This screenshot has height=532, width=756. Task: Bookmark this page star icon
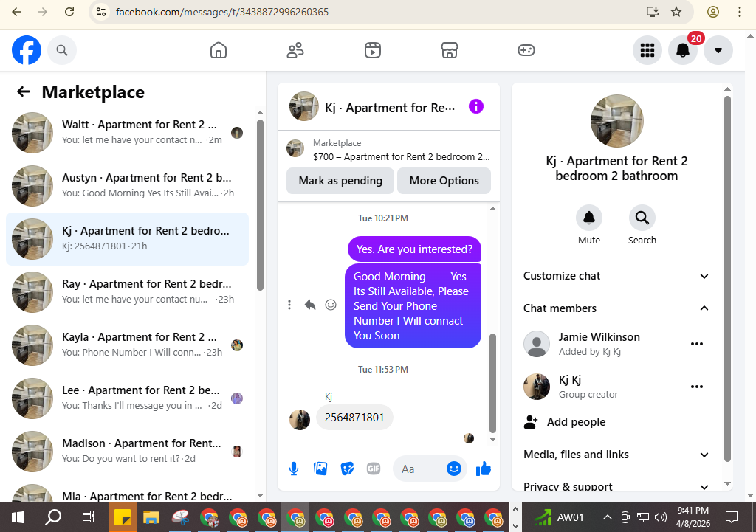(676, 12)
